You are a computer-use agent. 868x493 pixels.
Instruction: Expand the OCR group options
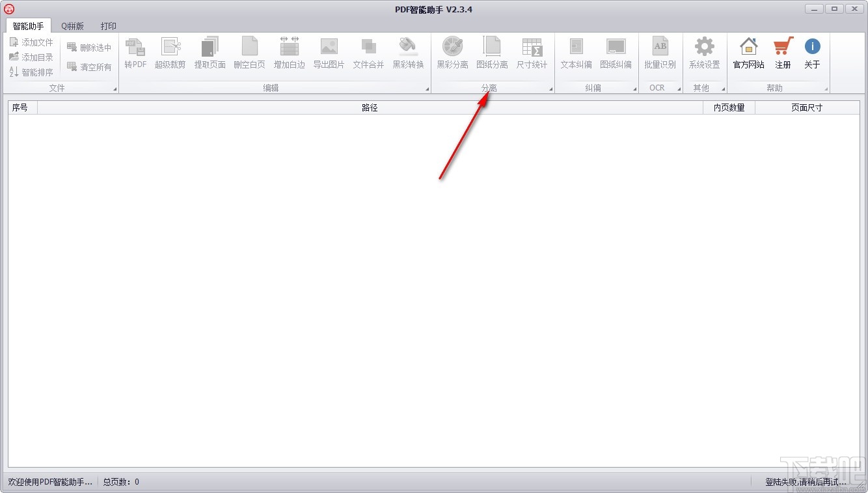pos(677,87)
